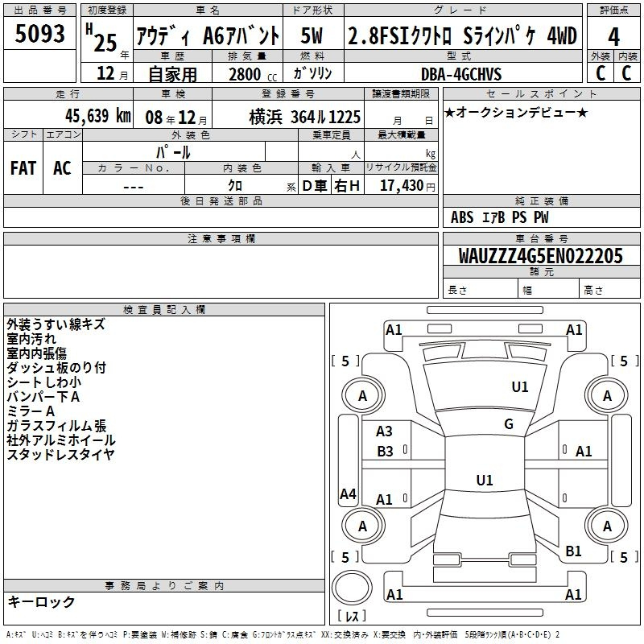The image size is (644, 644).
Task: Click the G windshield chip mark
Action: 509,424
